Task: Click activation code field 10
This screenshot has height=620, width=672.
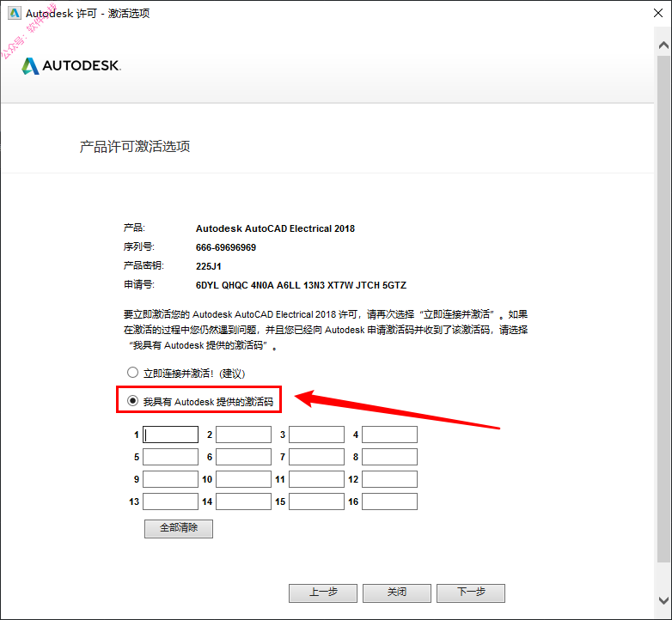Action: [x=243, y=479]
